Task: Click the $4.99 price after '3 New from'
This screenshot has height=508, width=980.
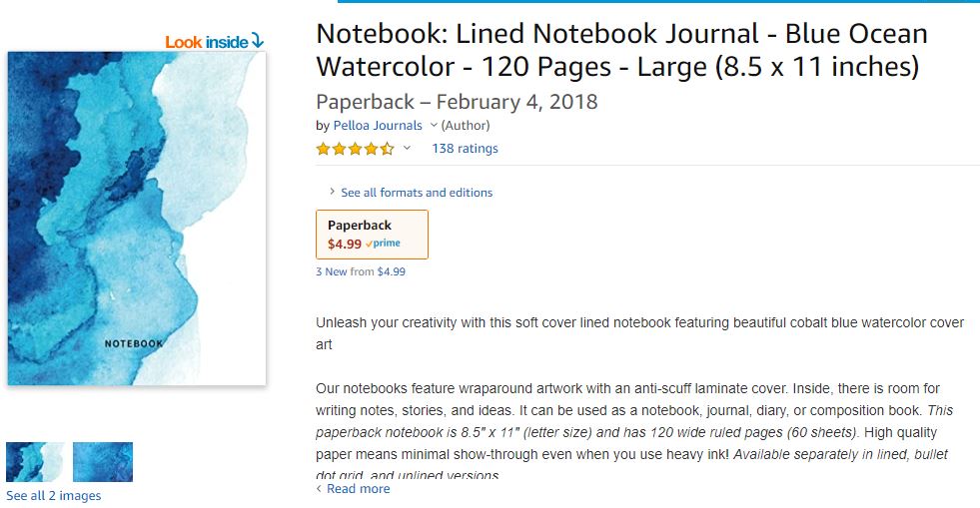Action: (x=391, y=271)
